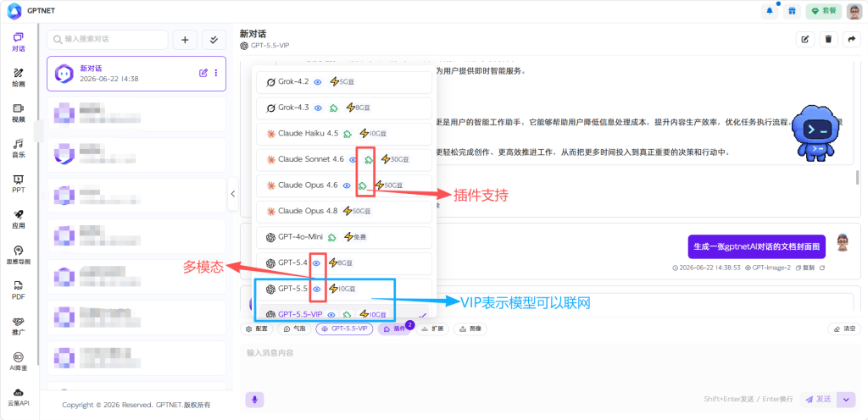The image size is (868, 420).
Task: Select Grok-4.2 model
Action: tap(344, 82)
